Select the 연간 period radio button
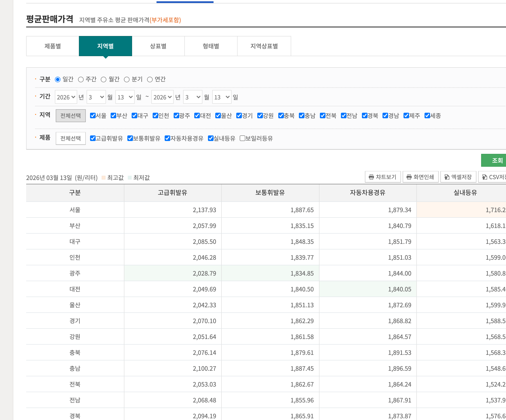 click(x=150, y=79)
